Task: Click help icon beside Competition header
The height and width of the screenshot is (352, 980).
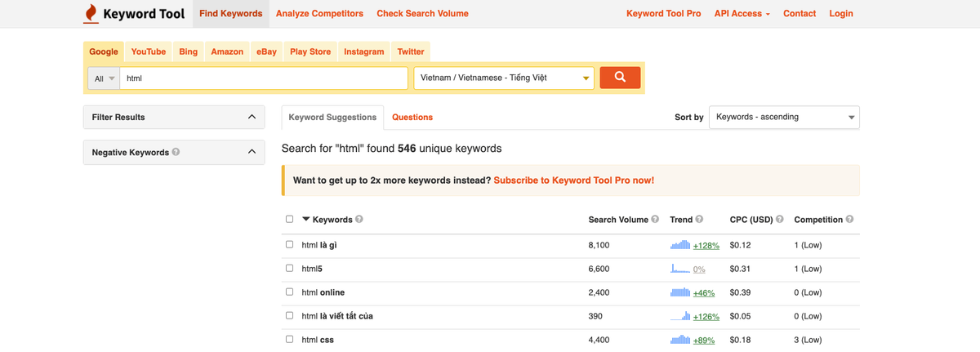Action: click(850, 220)
